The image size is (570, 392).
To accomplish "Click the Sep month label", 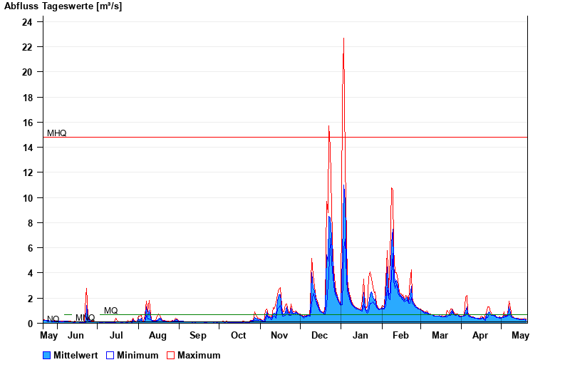I will click(198, 335).
